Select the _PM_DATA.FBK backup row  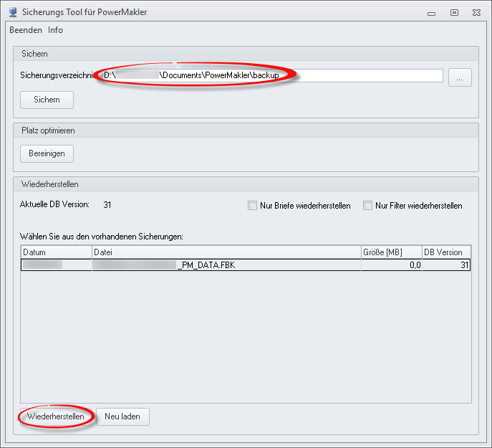coord(246,265)
